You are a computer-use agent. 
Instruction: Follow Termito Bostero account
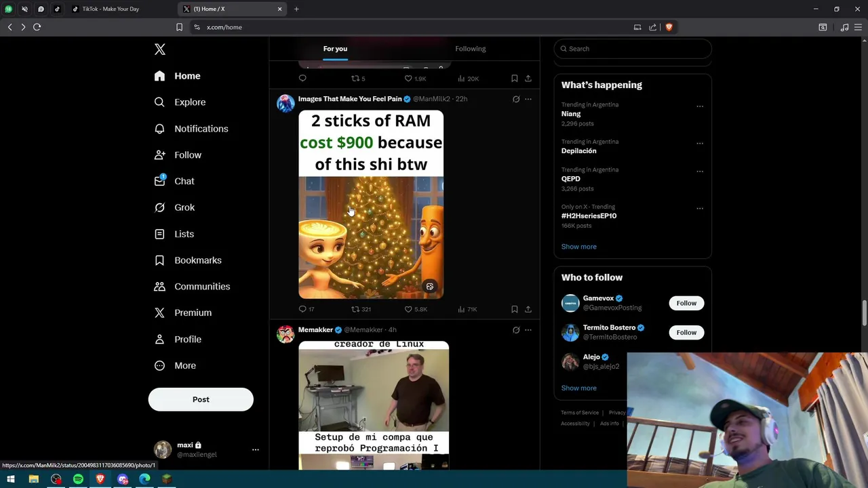click(x=686, y=332)
